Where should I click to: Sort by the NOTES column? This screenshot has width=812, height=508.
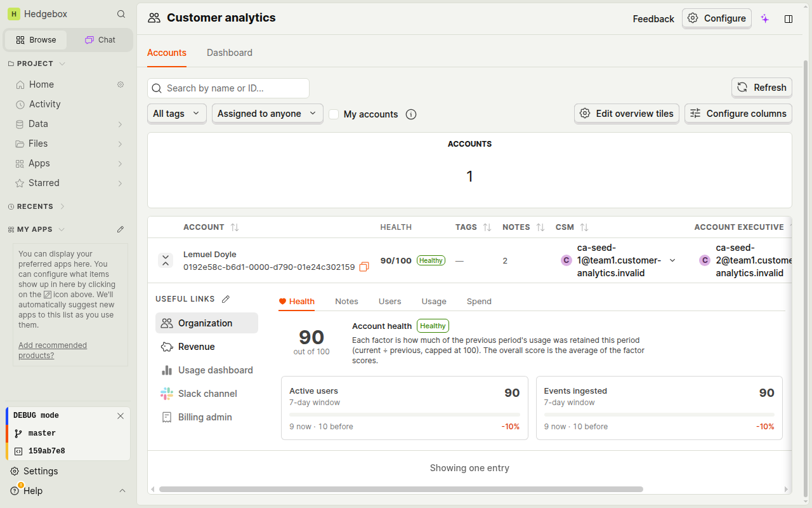(x=540, y=227)
